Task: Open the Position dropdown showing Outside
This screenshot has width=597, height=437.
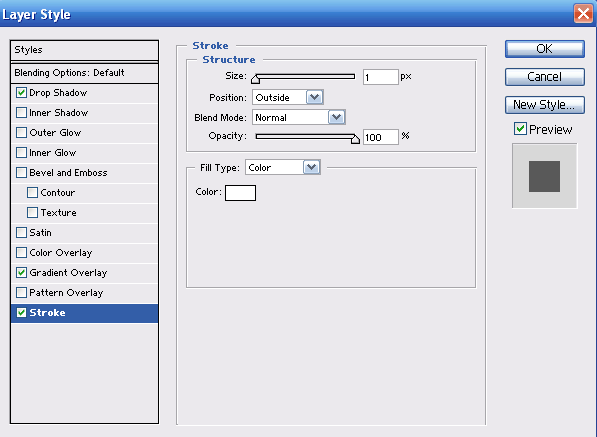Action: 288,97
